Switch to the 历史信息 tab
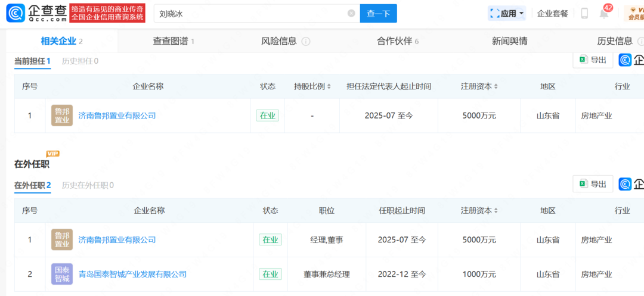The height and width of the screenshot is (296, 644). click(615, 41)
